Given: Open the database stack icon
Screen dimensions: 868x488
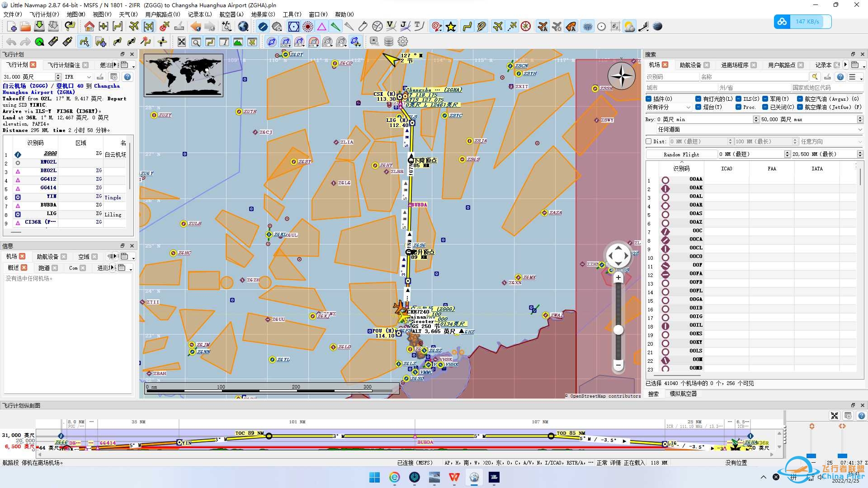Looking at the screenshot, I should coord(388,42).
